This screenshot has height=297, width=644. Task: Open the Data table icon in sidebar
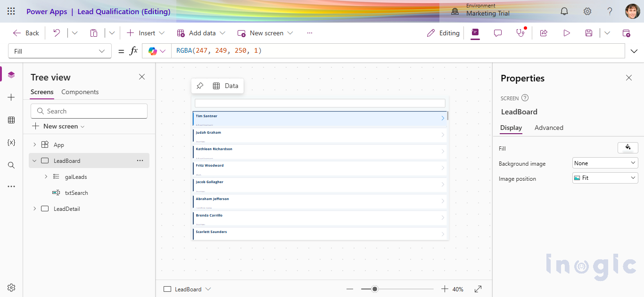click(x=11, y=120)
